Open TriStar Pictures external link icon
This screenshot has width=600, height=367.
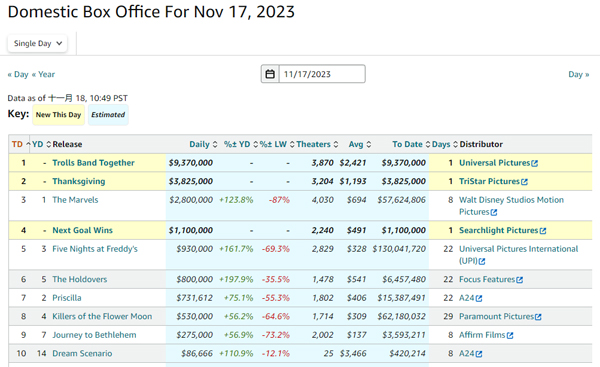(524, 182)
